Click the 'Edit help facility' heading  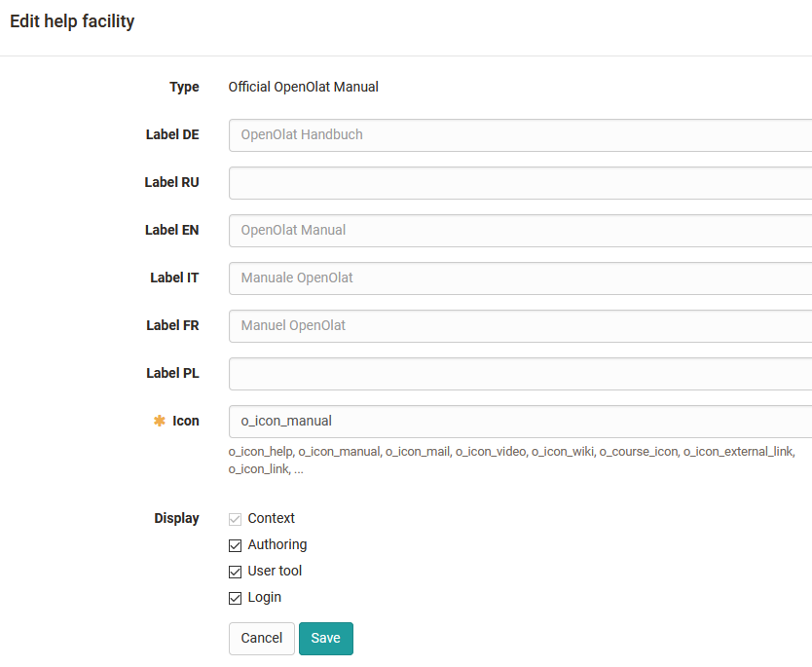coord(72,21)
